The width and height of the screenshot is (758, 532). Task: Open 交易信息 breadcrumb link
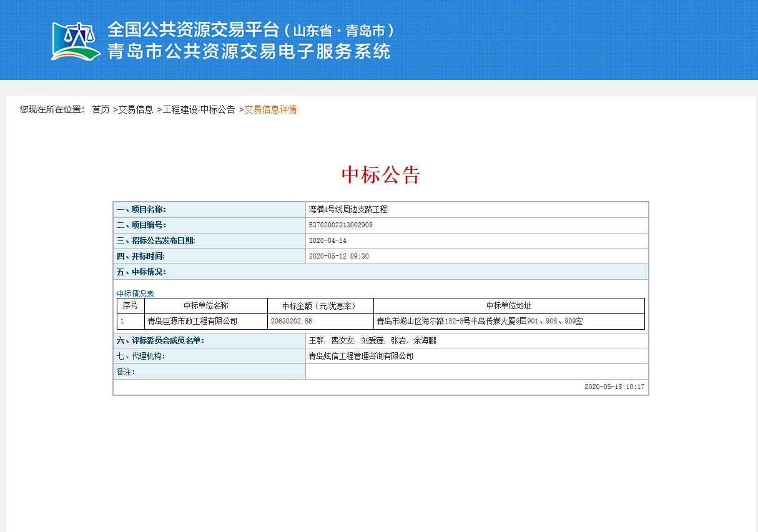[x=135, y=109]
